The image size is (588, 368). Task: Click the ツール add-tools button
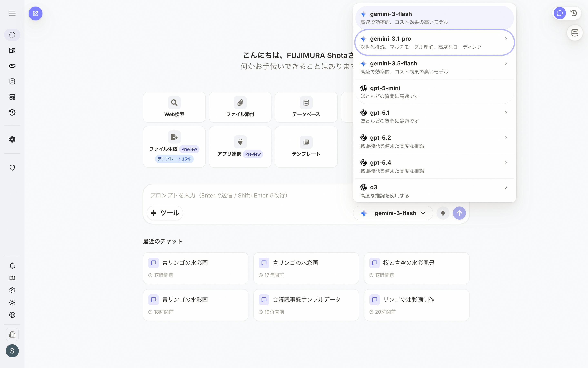[165, 213]
